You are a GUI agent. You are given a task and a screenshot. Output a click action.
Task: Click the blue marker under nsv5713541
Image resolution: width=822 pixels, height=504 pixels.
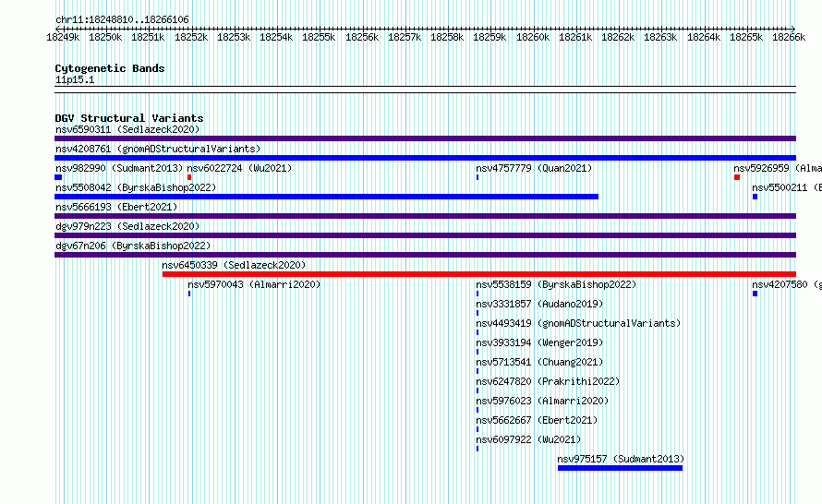pos(477,371)
